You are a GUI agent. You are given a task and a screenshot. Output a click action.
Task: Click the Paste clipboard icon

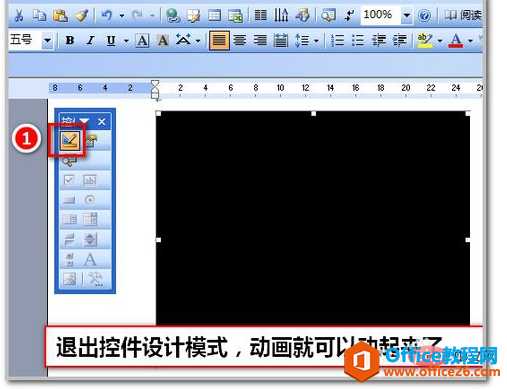click(x=60, y=15)
